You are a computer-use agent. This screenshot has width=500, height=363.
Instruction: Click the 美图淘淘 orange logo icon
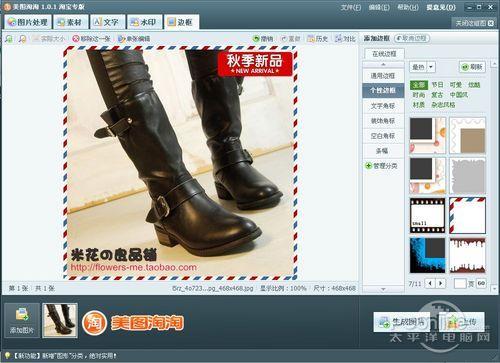tap(94, 323)
